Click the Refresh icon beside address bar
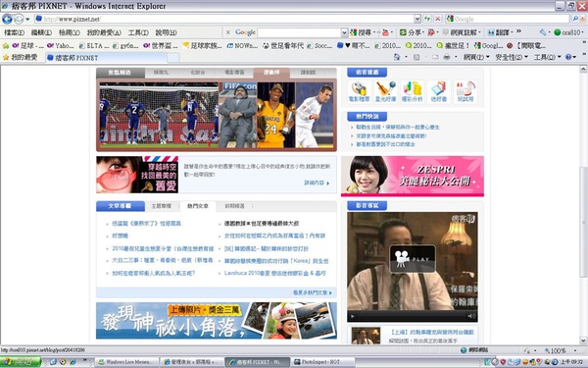Screen dimensions: 588x368 pos(427,19)
